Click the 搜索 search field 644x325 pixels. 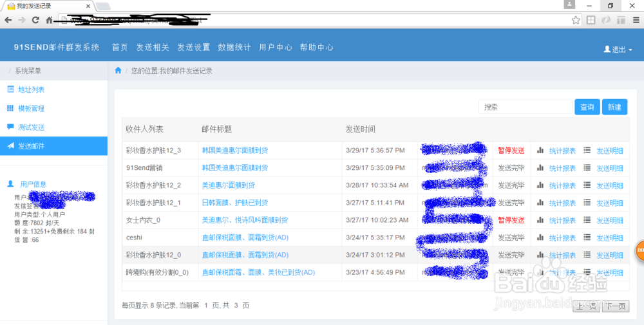(x=526, y=107)
